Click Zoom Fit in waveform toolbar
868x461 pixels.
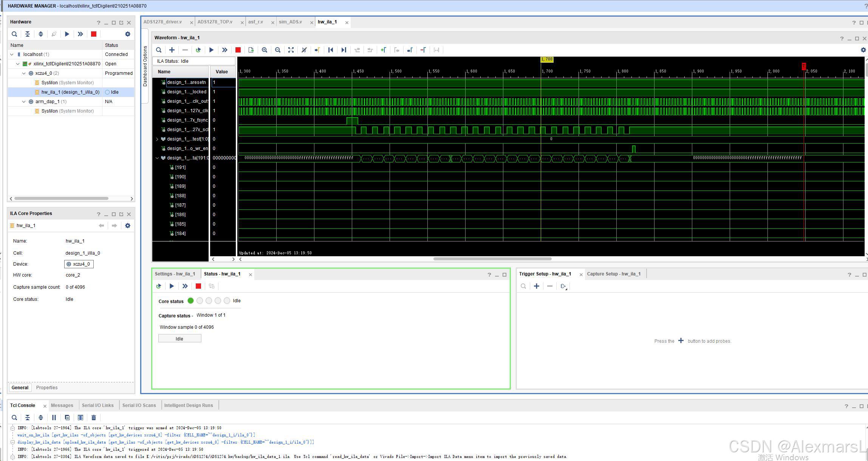[291, 50]
